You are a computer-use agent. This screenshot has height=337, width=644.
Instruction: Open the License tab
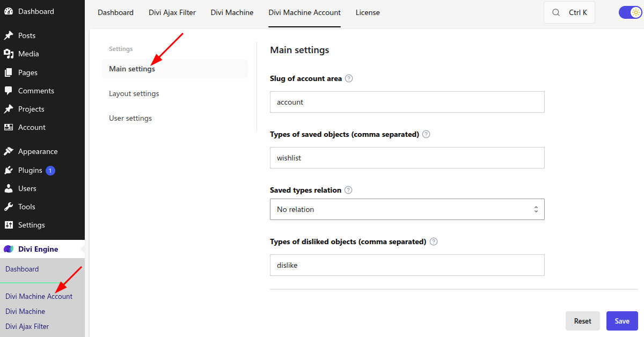(368, 12)
